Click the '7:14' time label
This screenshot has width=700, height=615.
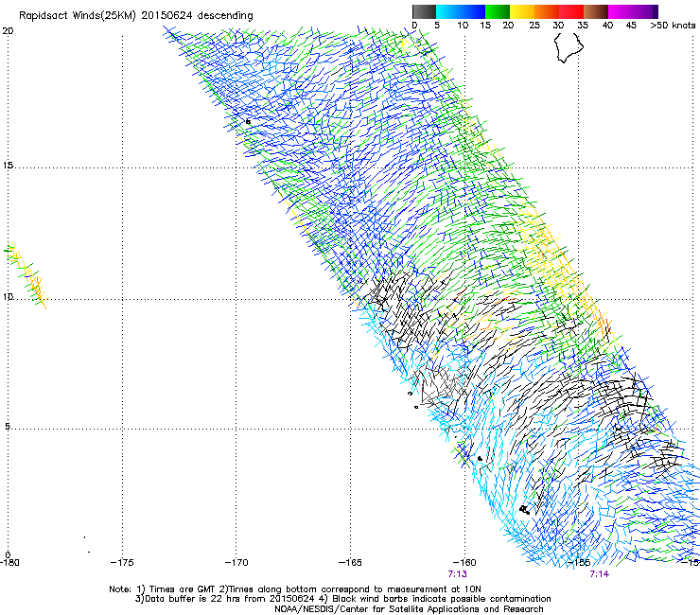click(599, 574)
